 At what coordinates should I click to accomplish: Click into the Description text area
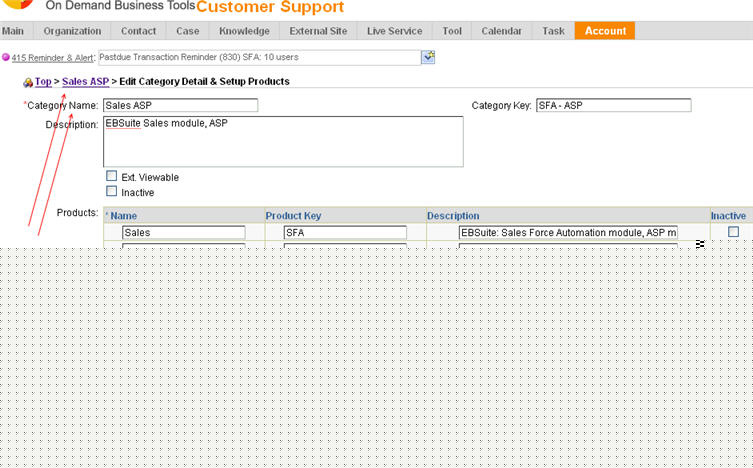point(283,141)
